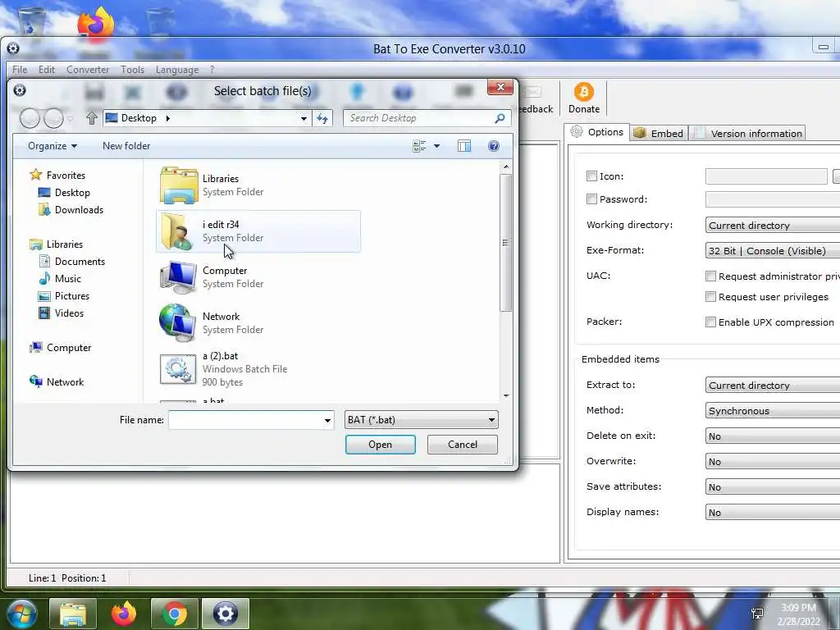Click the file list vertical scrollbar thumb

(x=505, y=242)
